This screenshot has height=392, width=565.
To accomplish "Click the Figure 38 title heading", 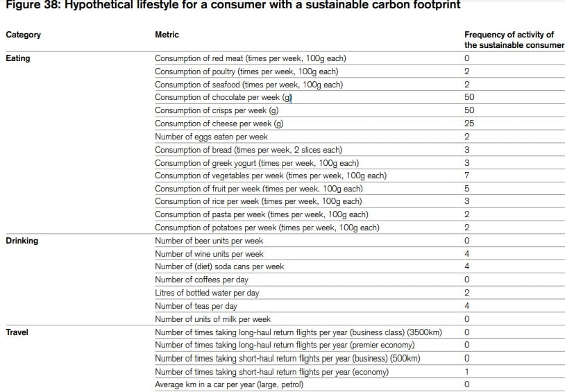I will pyautogui.click(x=233, y=6).
